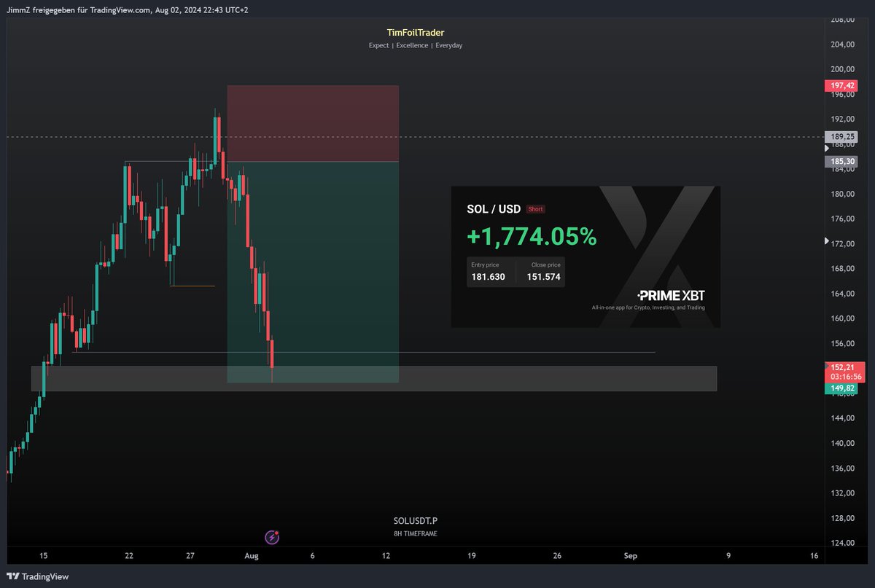Select the 152,21 countdown price label
The height and width of the screenshot is (588, 875).
(x=844, y=372)
